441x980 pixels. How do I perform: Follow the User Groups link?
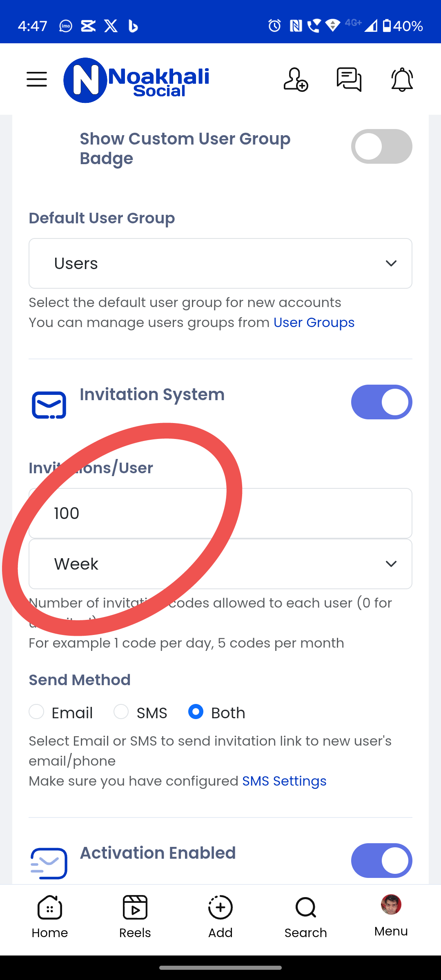(314, 323)
